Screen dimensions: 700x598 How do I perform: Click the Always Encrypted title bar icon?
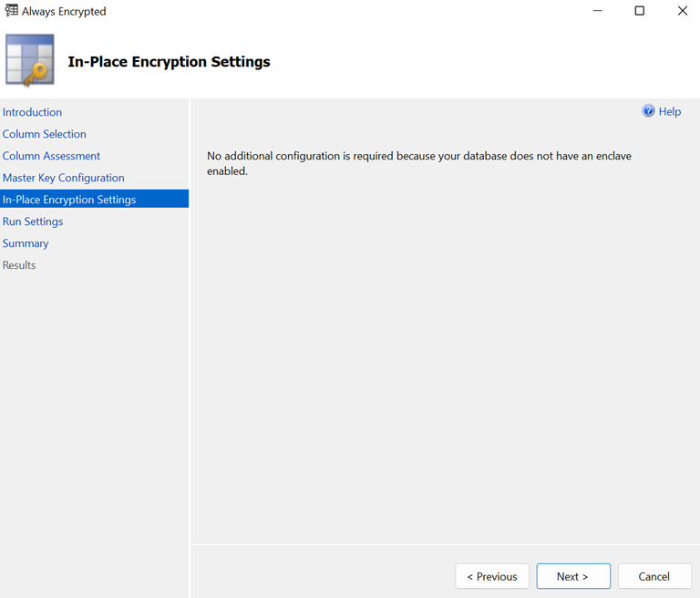pos(12,11)
